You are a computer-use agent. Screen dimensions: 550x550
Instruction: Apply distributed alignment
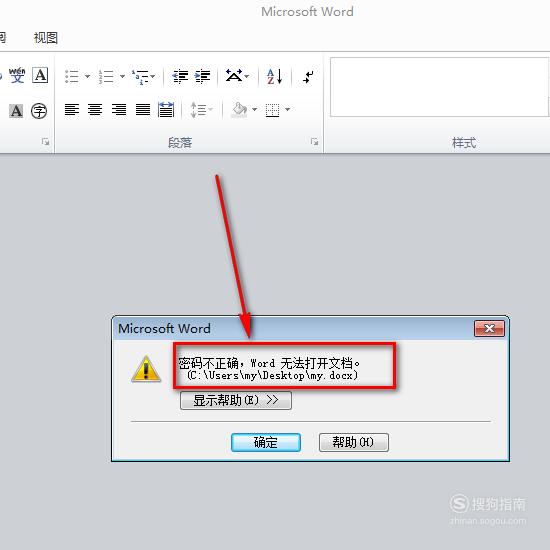coord(166,109)
